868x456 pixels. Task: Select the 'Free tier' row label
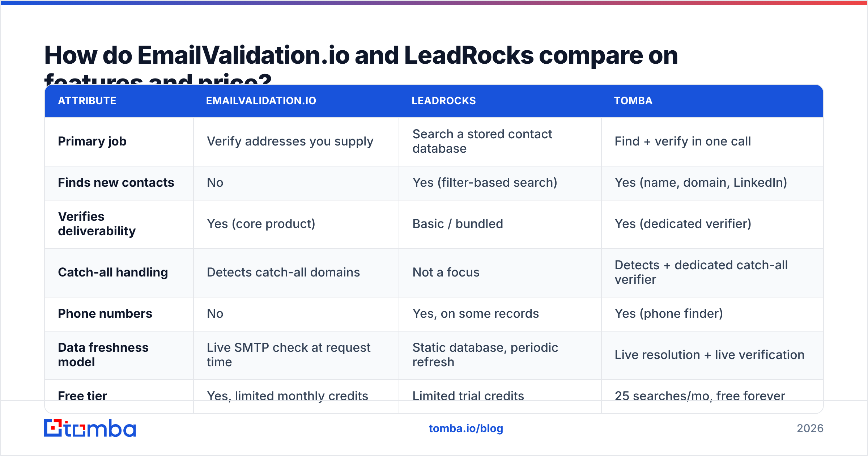(x=82, y=396)
